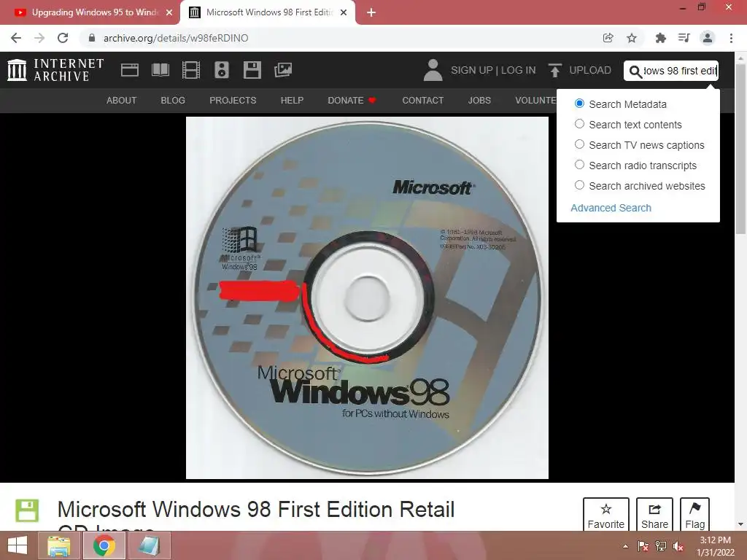Open the CONTACT menu item

click(422, 101)
